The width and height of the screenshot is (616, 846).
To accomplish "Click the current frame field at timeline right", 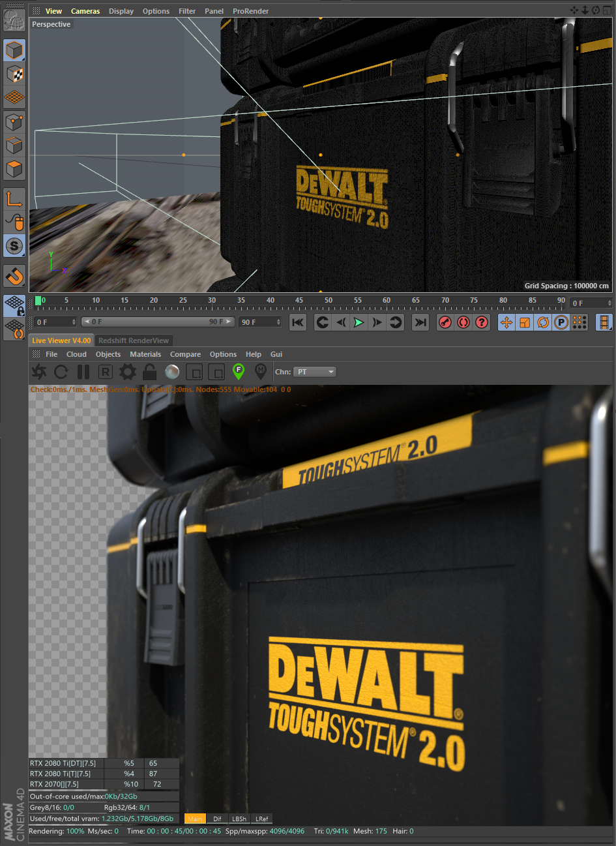I will (591, 303).
